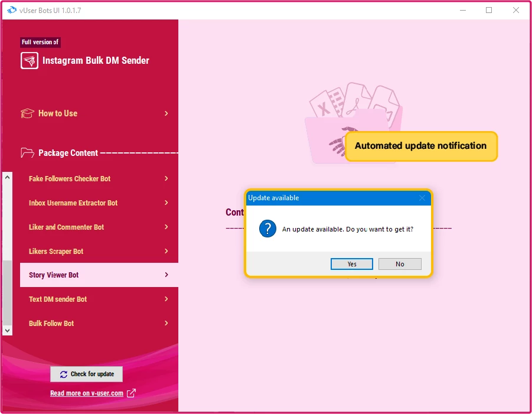The height and width of the screenshot is (414, 532).
Task: Click the Package Content heading
Action: click(68, 153)
